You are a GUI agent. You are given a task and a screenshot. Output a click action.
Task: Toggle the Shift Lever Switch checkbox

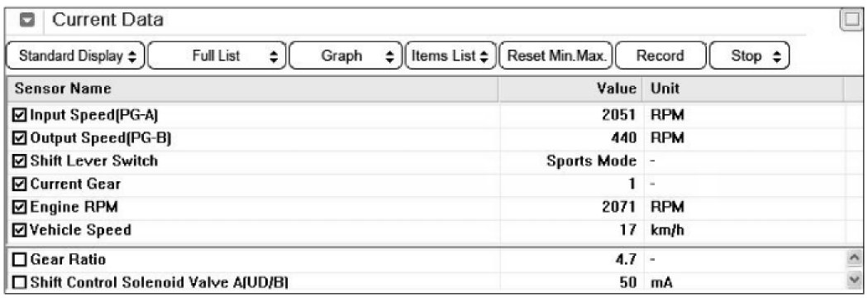[20, 161]
